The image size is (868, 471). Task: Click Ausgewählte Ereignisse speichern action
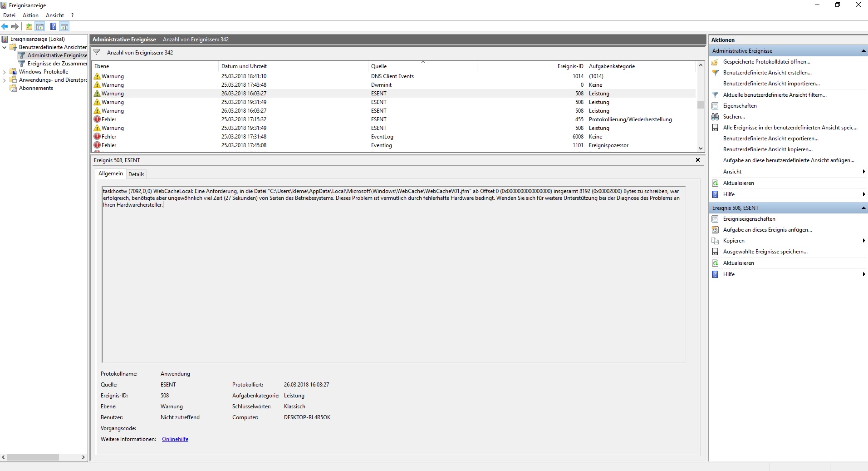coord(765,252)
